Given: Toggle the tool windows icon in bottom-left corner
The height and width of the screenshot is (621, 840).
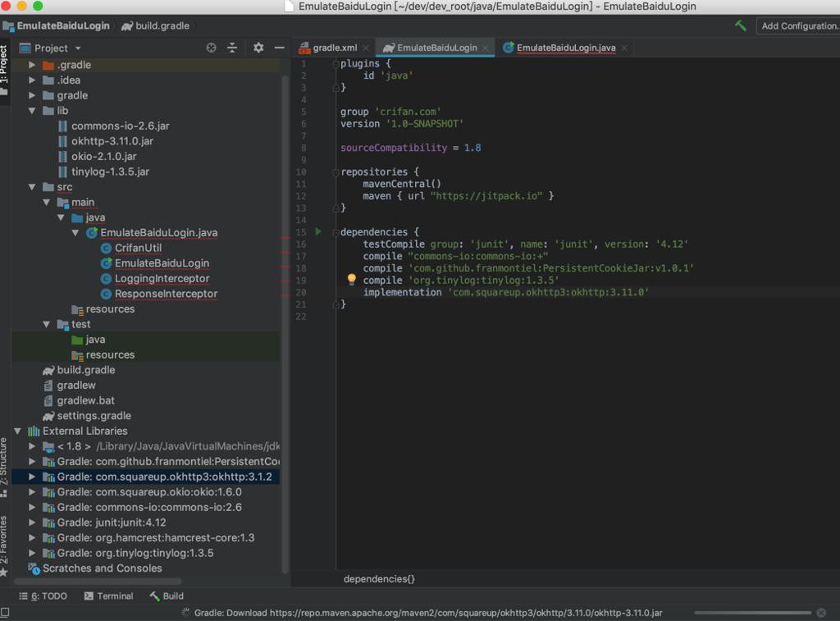Looking at the screenshot, I should tap(6, 613).
